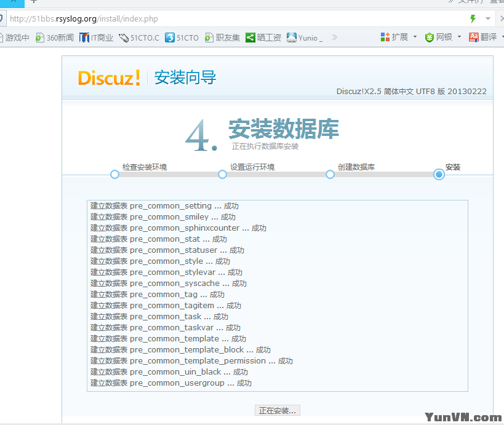The height and width of the screenshot is (425, 504).
Task: Open the 51CTO bookmark with blue icon
Action: pos(182,38)
